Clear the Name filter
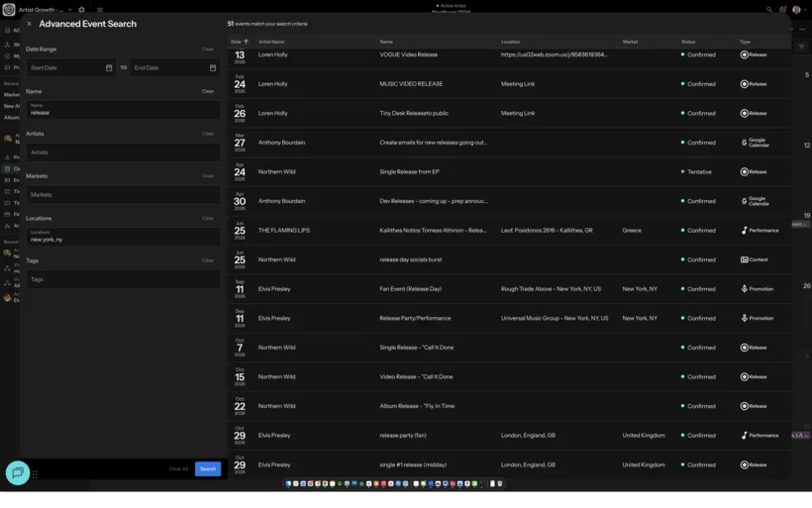Viewport: 812px width, 508px height. pos(208,91)
